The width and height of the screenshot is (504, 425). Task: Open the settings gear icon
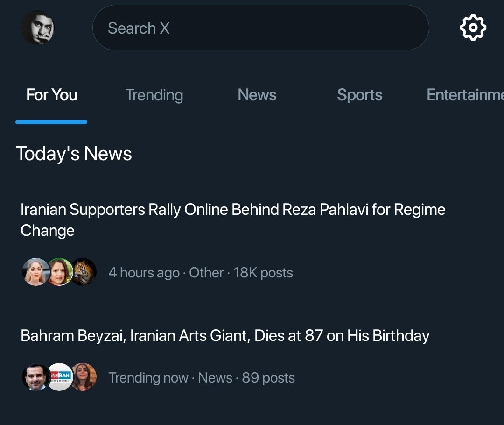pyautogui.click(x=473, y=28)
